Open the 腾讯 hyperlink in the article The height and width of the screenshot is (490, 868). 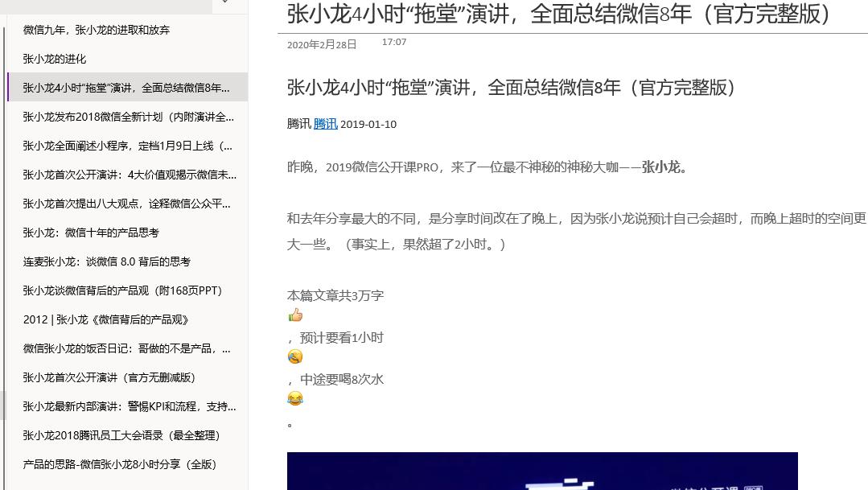325,124
